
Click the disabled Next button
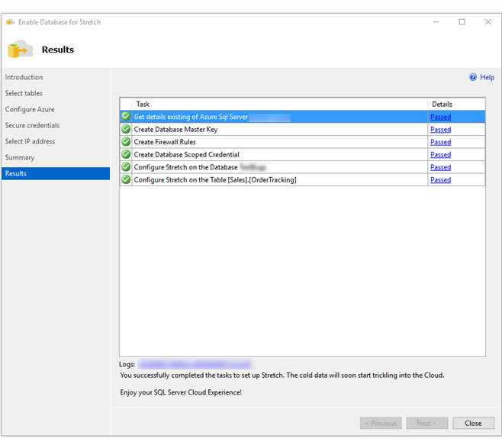click(426, 423)
